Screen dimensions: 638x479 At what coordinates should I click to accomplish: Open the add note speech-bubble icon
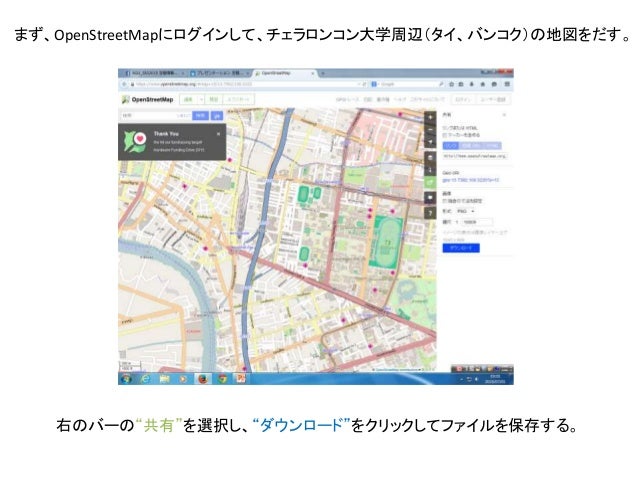click(x=430, y=198)
